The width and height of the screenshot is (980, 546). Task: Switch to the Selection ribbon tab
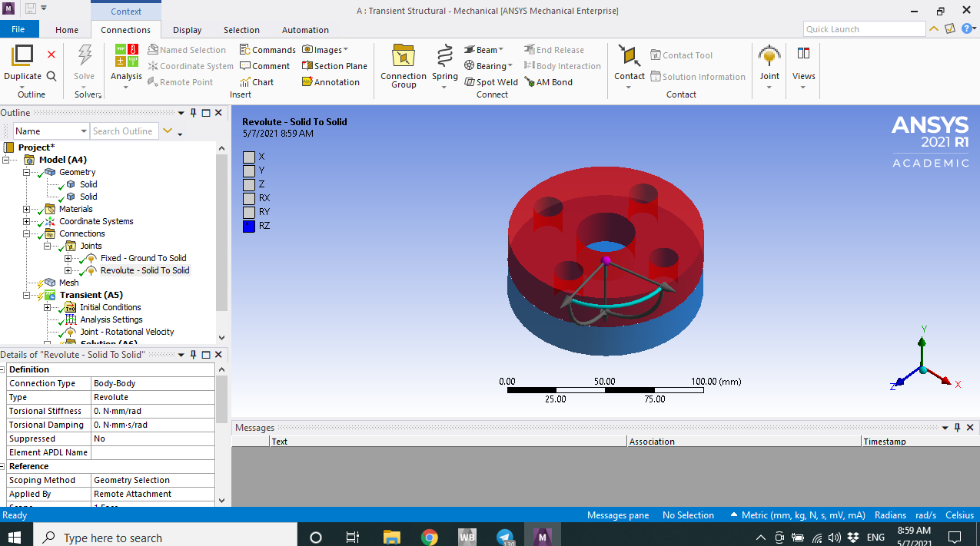tap(241, 30)
